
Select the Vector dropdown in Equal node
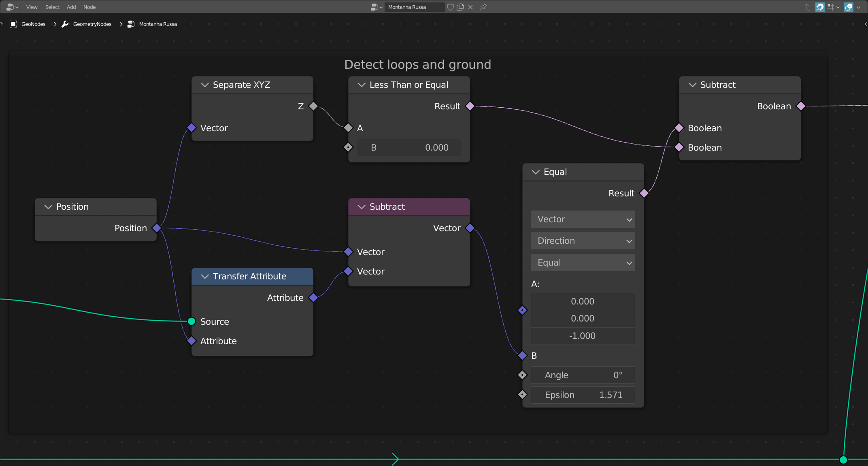(x=581, y=219)
